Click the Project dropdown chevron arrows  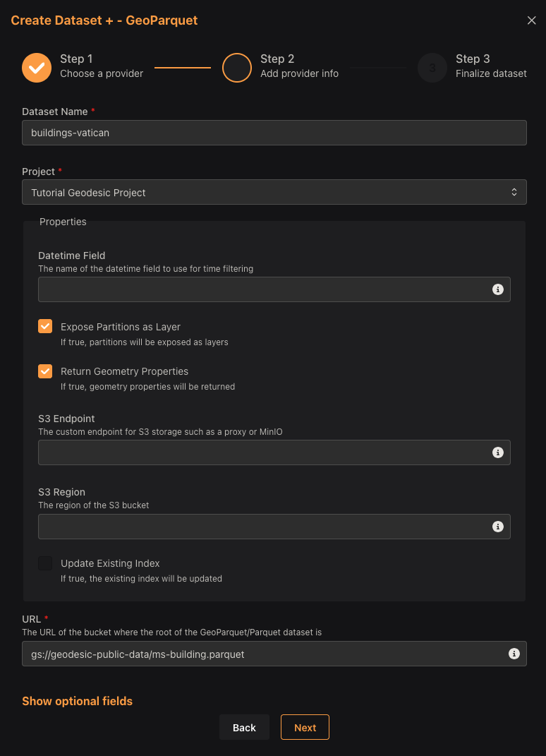pos(514,193)
